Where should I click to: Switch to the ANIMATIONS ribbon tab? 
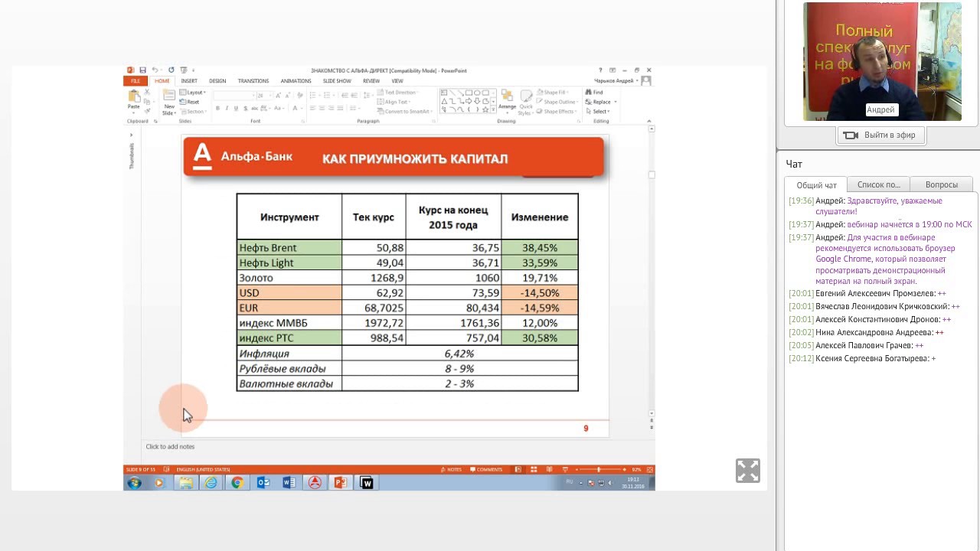296,80
